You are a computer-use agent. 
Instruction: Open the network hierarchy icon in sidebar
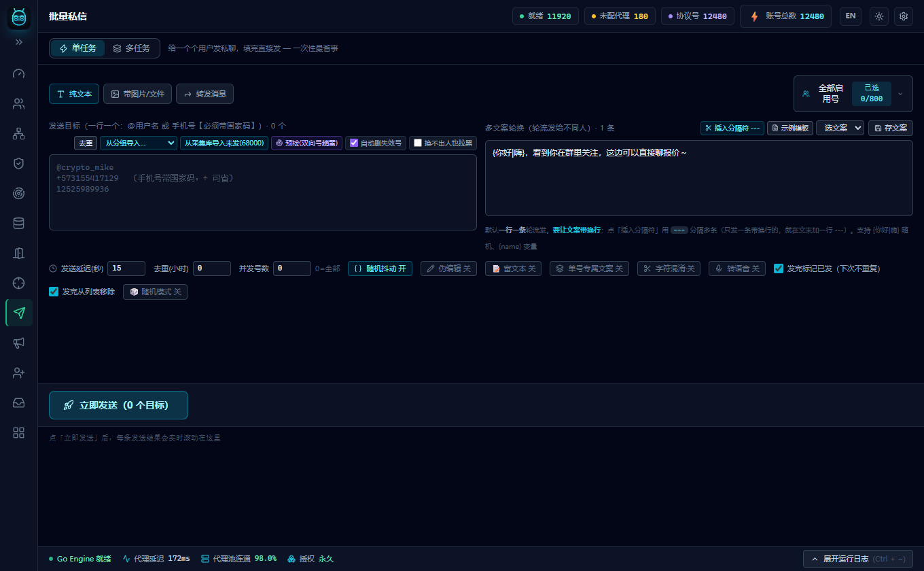click(19, 134)
